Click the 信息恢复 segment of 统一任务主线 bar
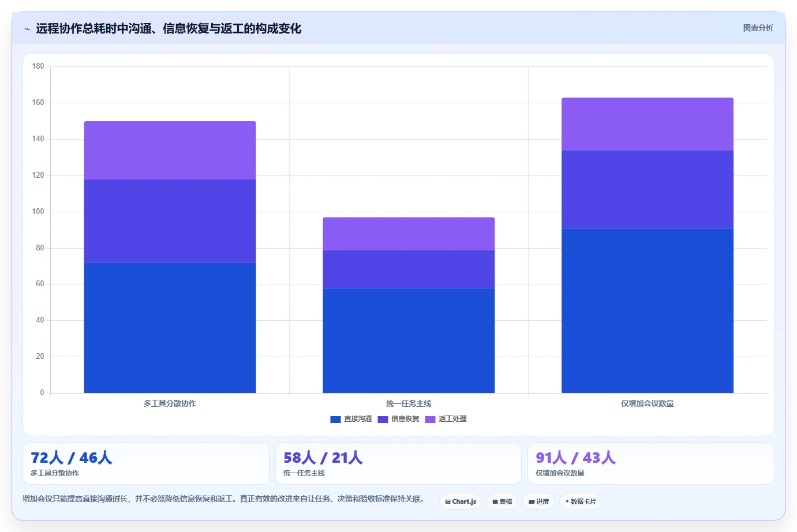 coord(409,269)
